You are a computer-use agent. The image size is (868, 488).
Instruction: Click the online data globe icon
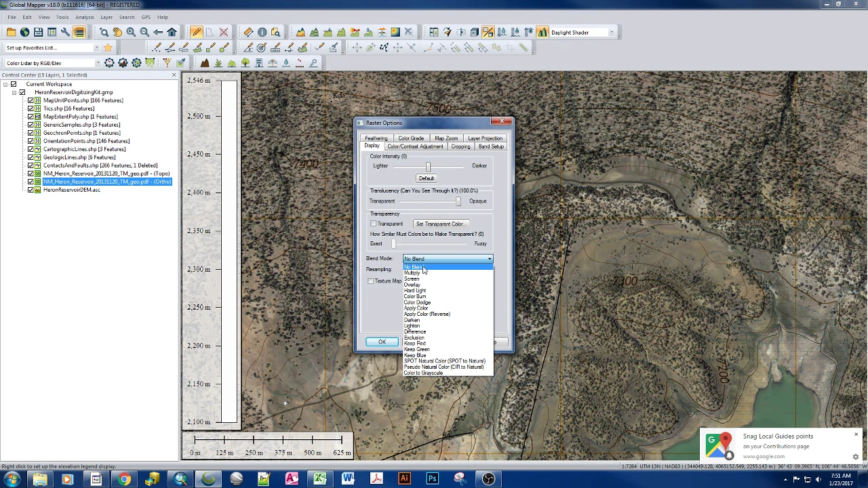pyautogui.click(x=25, y=33)
